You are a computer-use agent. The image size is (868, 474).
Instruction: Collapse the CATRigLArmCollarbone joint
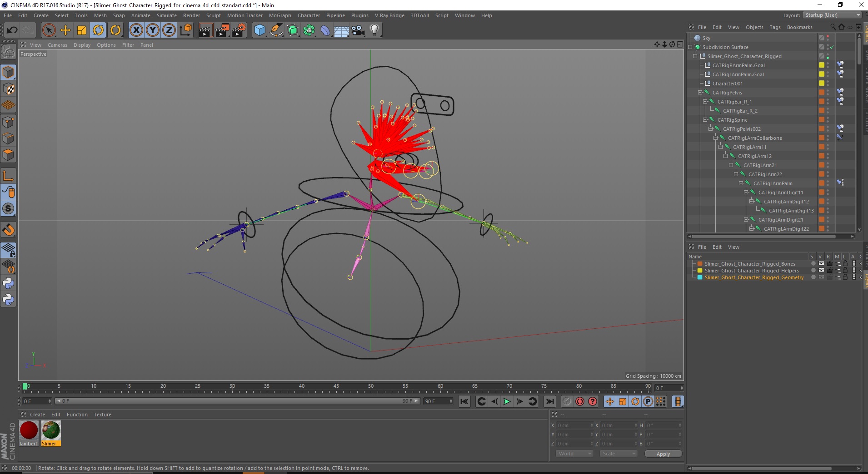[x=716, y=138]
